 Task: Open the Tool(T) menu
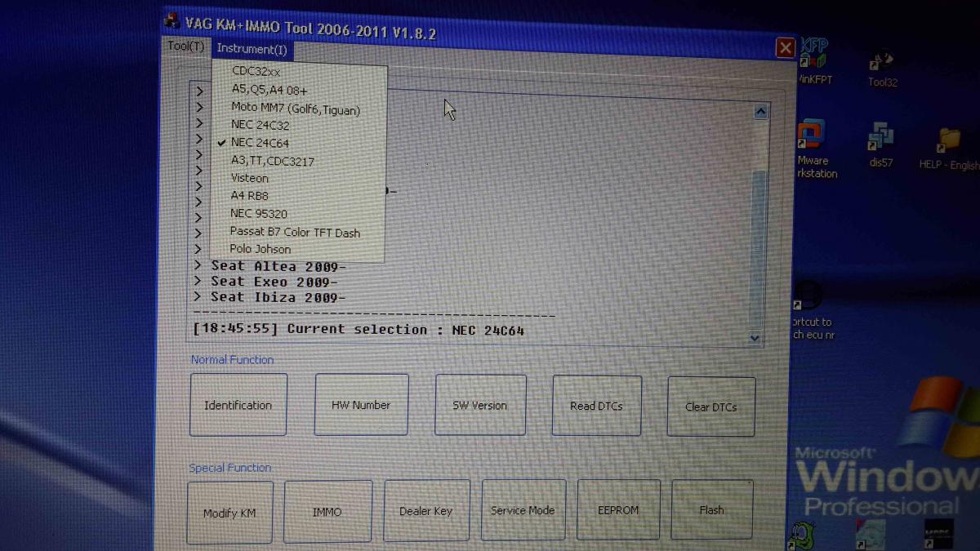pos(186,47)
